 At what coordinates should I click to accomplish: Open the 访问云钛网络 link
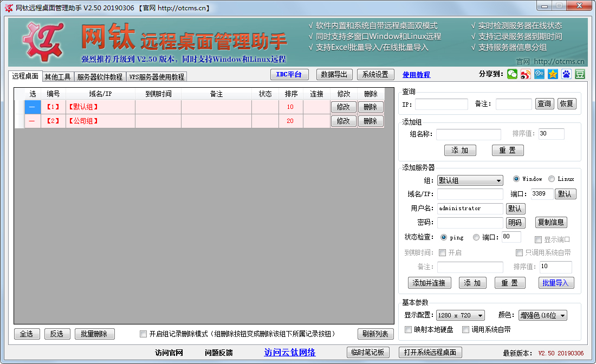click(290, 352)
